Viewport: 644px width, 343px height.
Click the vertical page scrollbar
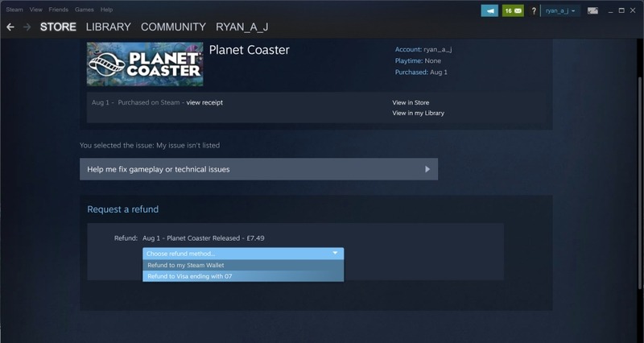click(641, 183)
